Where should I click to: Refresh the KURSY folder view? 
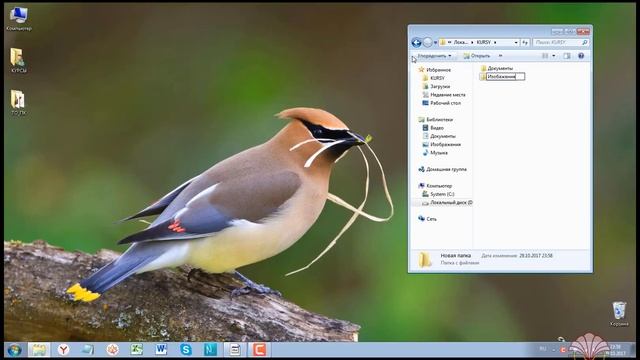click(x=525, y=42)
